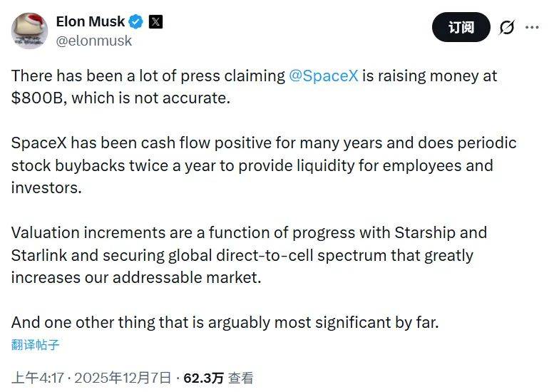Open Elon Musk's profile avatar
Image resolution: width=549 pixels, height=392 pixels.
pos(30,31)
